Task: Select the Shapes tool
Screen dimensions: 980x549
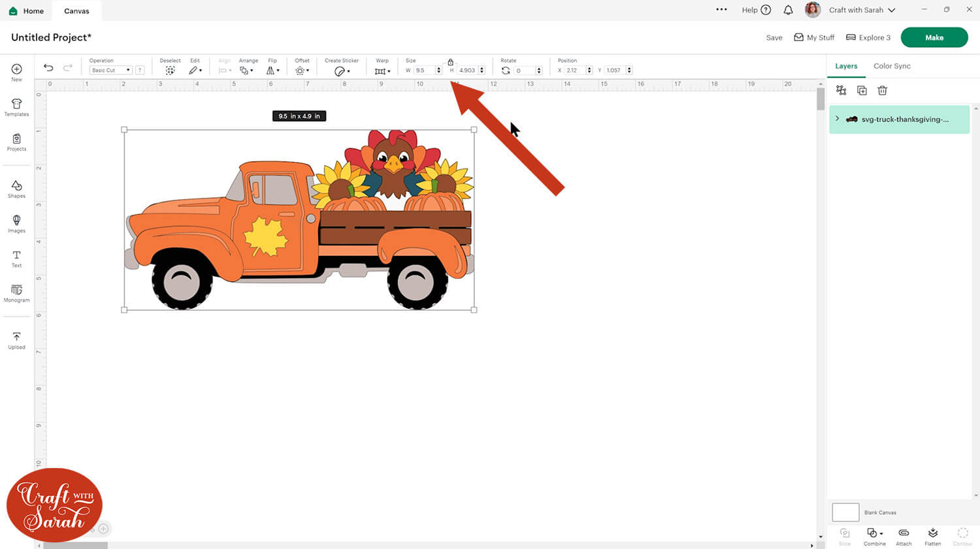Action: (16, 189)
